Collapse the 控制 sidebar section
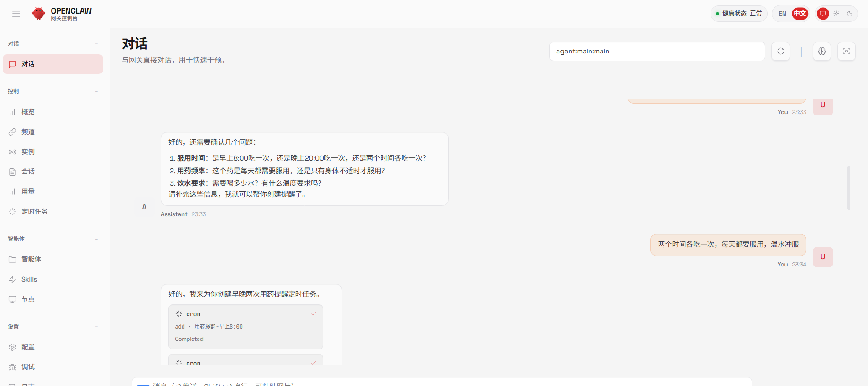868x386 pixels. (96, 91)
